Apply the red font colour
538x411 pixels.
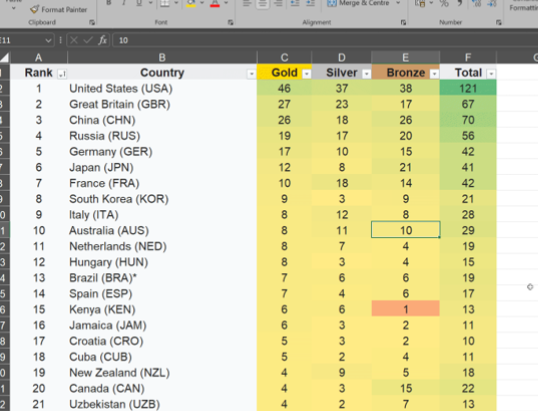215,3
